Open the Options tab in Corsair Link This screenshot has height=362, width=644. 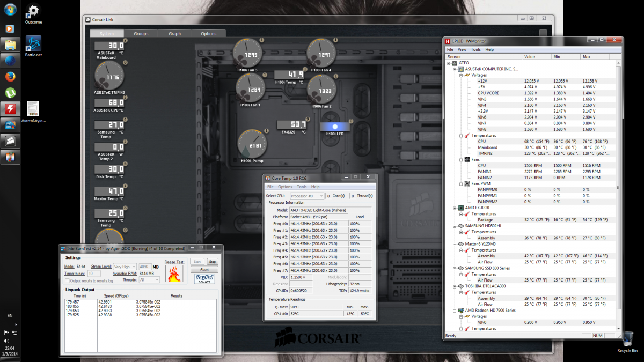pos(209,34)
